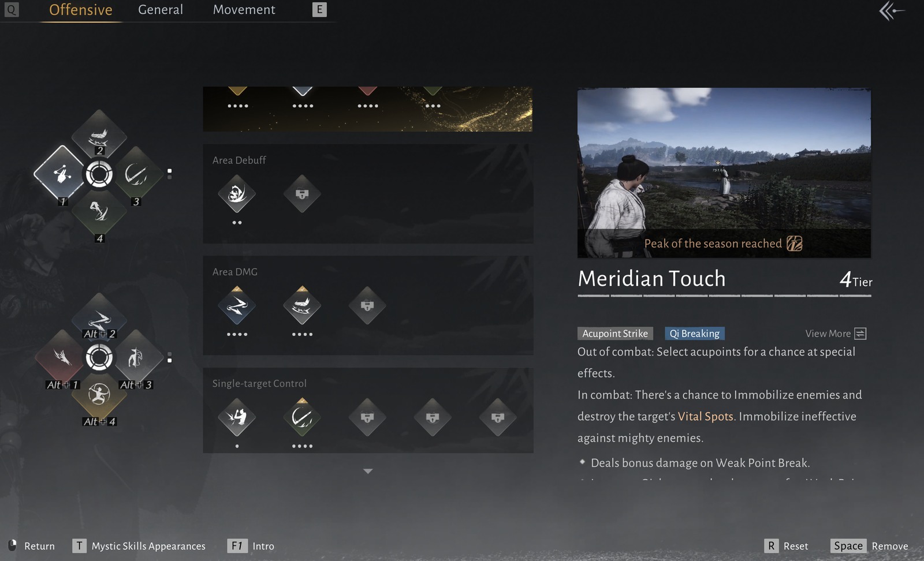Click the Acupoint Strike tag

(x=615, y=334)
